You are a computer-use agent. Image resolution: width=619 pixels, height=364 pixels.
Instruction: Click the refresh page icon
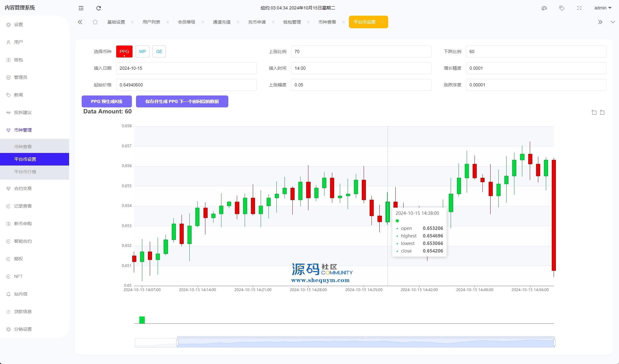point(99,8)
